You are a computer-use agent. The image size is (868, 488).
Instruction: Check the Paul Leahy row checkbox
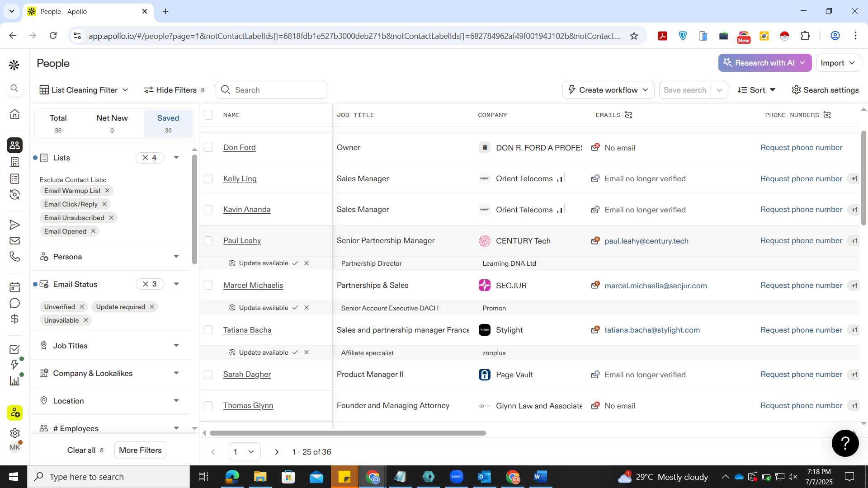(x=208, y=241)
